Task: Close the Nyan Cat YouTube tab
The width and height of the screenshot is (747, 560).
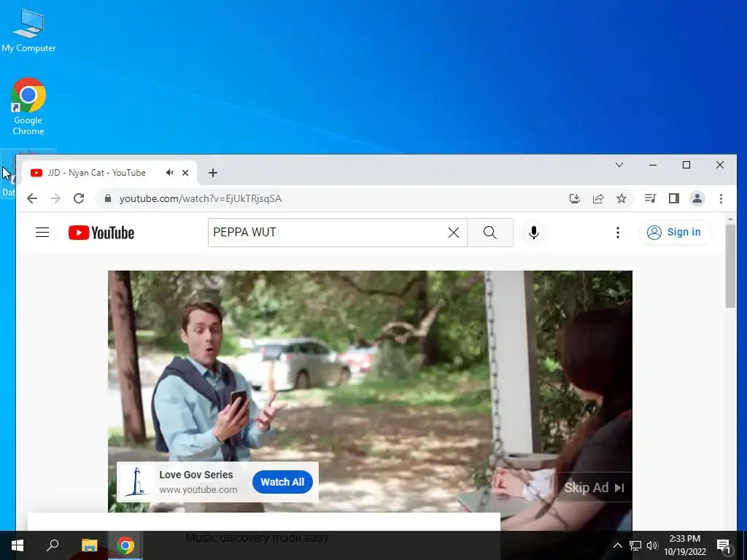Action: (x=185, y=173)
